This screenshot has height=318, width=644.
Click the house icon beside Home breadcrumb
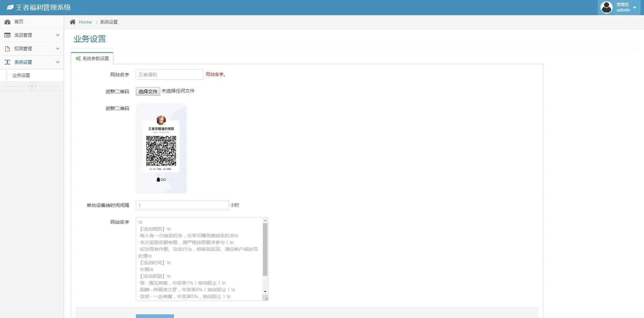[x=73, y=22]
